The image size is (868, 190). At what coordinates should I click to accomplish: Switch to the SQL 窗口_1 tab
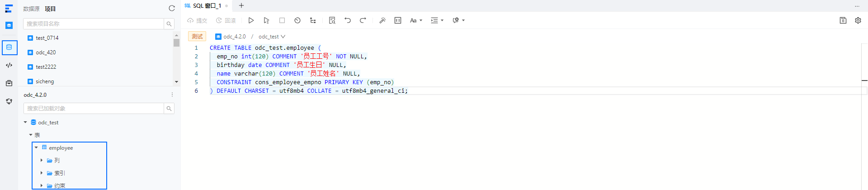206,6
